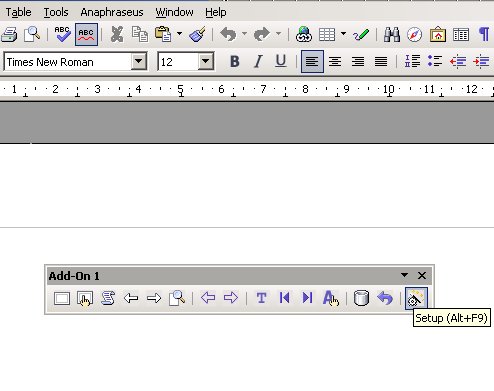Screen dimensions: 494x391
Task: Toggle AutoSpellcheck red-underline ABC button
Action: [x=86, y=34]
